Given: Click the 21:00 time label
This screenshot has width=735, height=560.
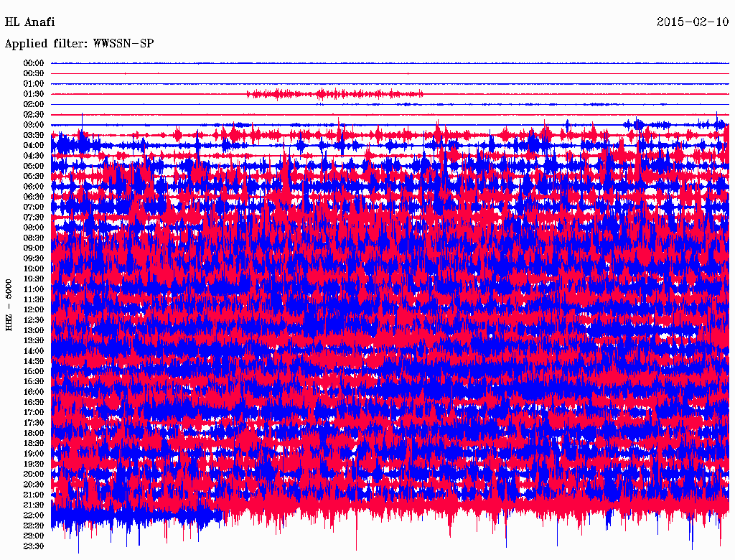Looking at the screenshot, I should click(33, 495).
